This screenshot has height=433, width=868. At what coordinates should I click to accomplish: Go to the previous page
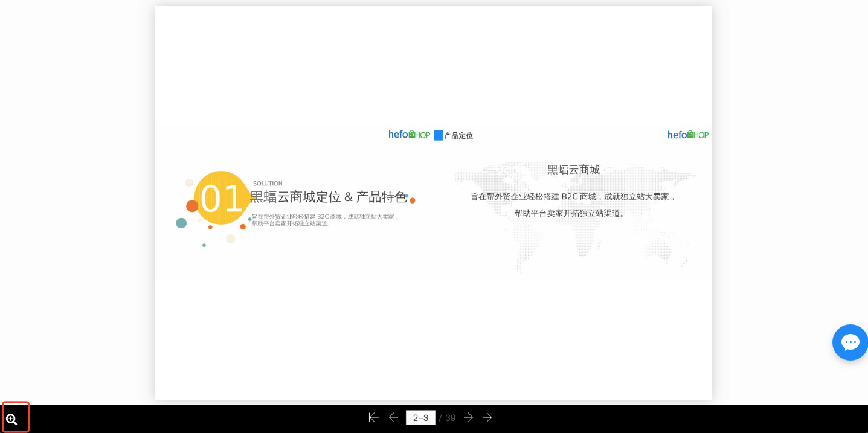pyautogui.click(x=393, y=417)
